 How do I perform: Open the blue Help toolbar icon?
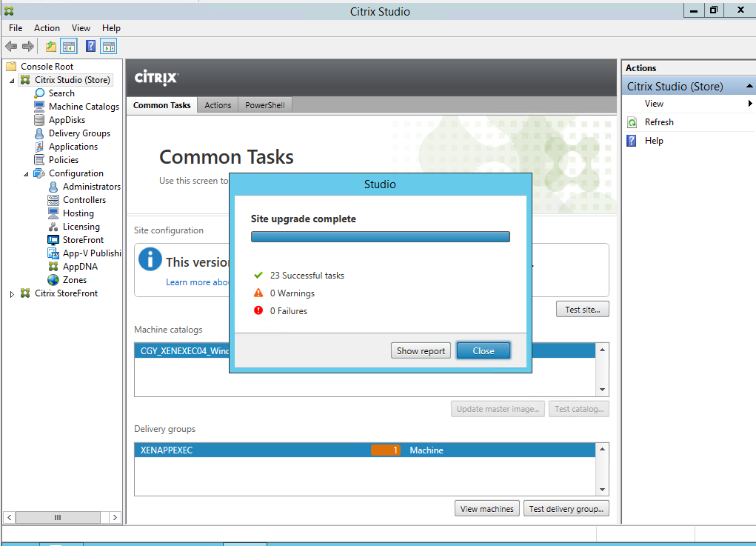[x=90, y=47]
